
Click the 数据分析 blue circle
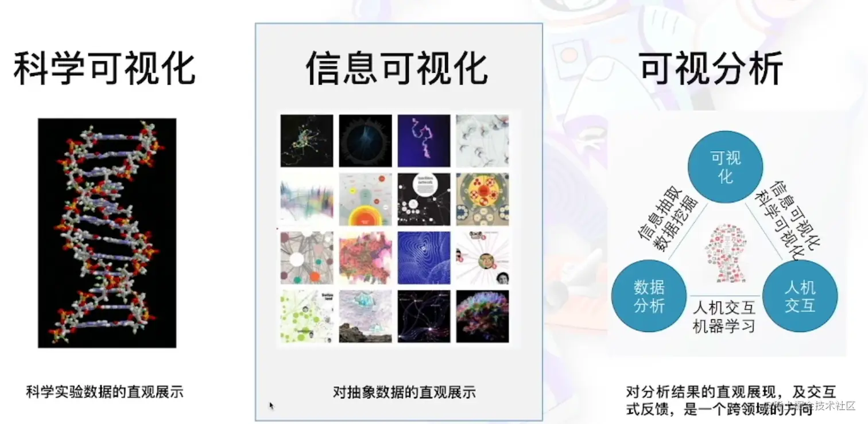point(649,295)
